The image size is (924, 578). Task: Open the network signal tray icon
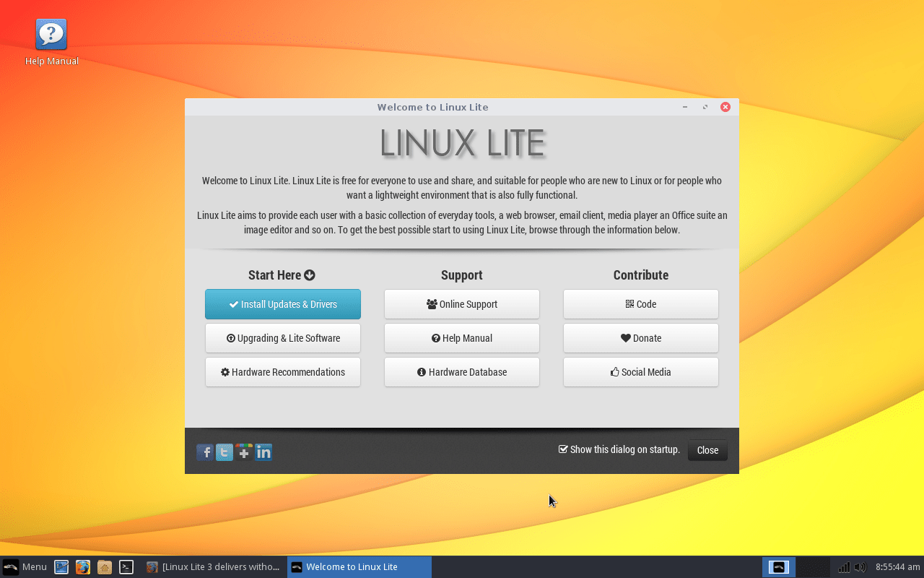pos(843,567)
